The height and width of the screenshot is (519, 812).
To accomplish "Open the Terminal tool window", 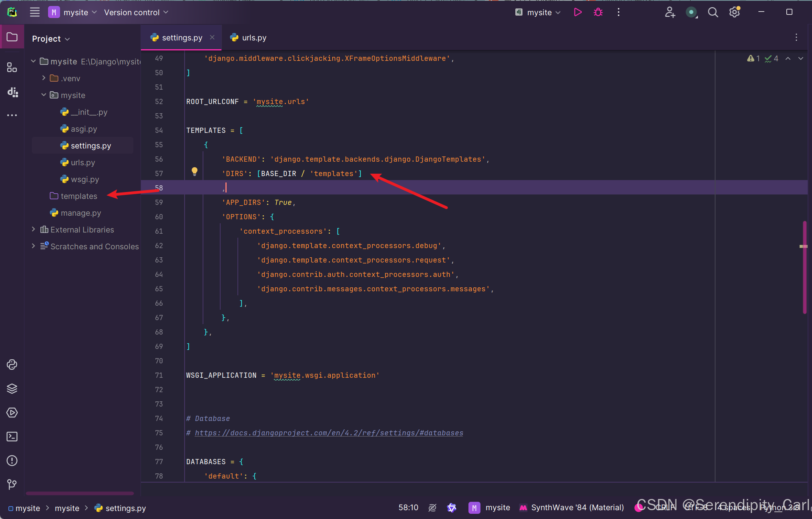I will [12, 437].
